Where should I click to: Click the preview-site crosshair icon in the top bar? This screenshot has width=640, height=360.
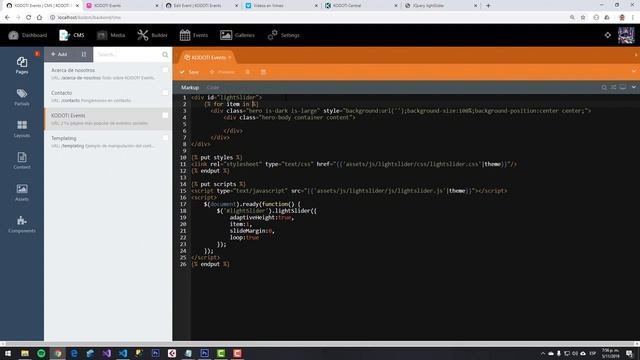coord(608,35)
